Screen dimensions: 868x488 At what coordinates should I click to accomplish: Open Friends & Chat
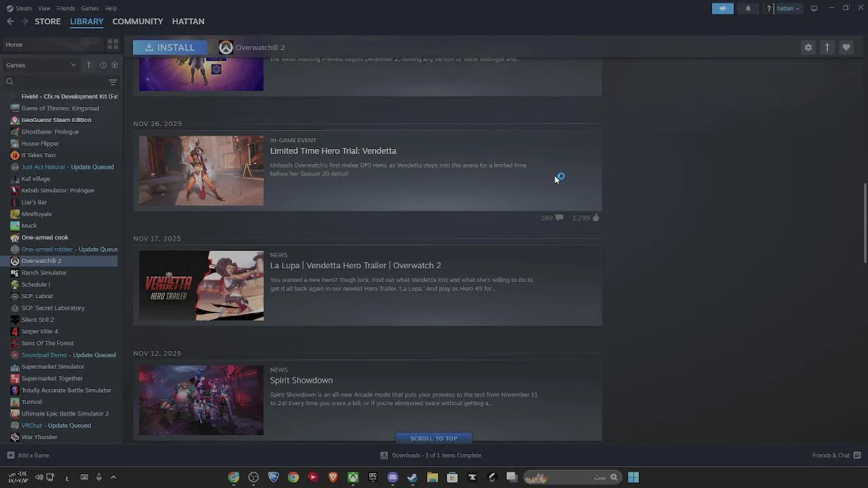tap(836, 455)
